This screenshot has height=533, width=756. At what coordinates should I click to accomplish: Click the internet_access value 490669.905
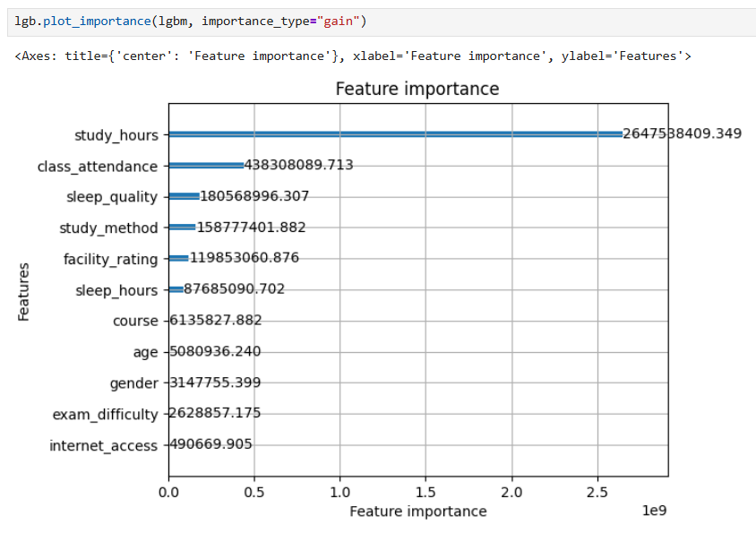[210, 445]
